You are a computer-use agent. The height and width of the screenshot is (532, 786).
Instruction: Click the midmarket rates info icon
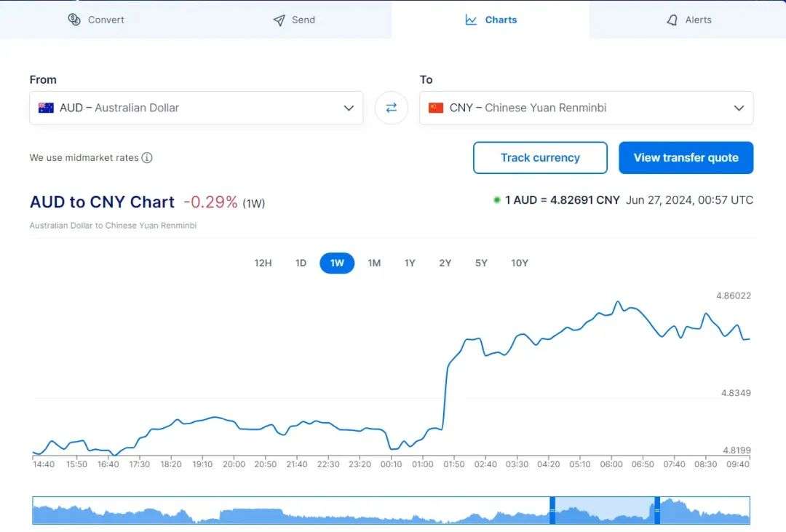pos(147,158)
